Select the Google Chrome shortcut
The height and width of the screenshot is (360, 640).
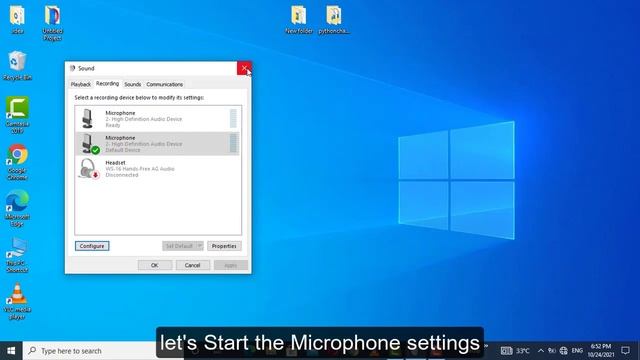click(17, 162)
